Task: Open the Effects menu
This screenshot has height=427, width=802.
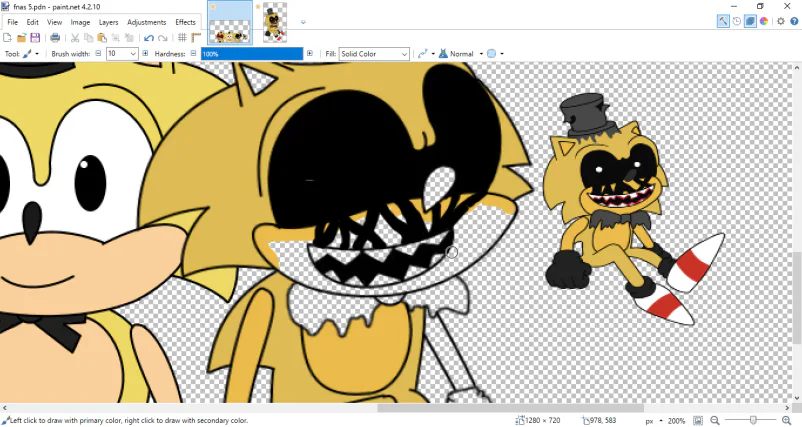Action: [x=185, y=22]
